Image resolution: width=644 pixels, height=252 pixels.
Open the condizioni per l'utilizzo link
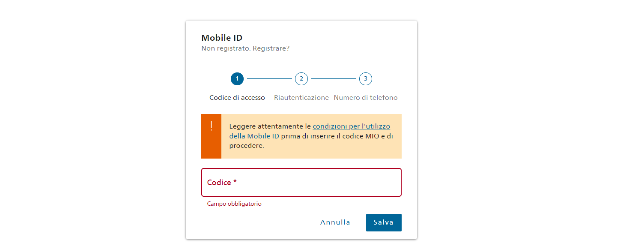[x=352, y=126]
